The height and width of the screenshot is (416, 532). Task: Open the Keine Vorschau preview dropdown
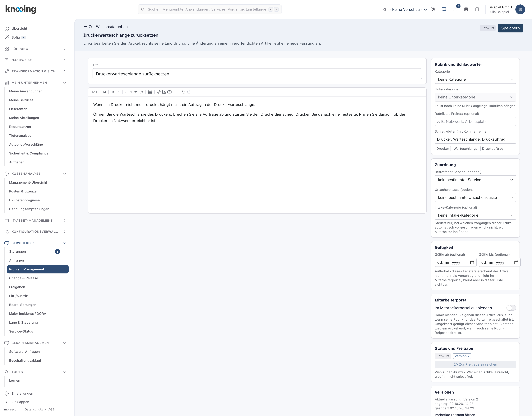click(405, 10)
